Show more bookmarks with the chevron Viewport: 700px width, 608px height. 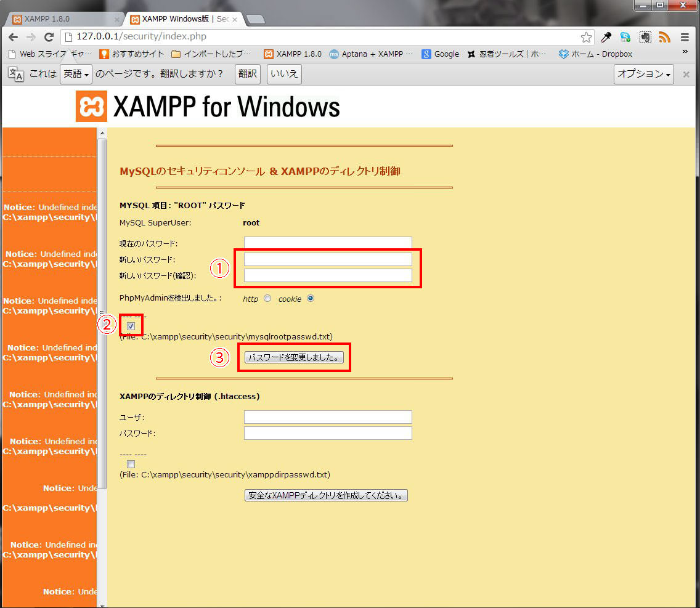[x=685, y=52]
